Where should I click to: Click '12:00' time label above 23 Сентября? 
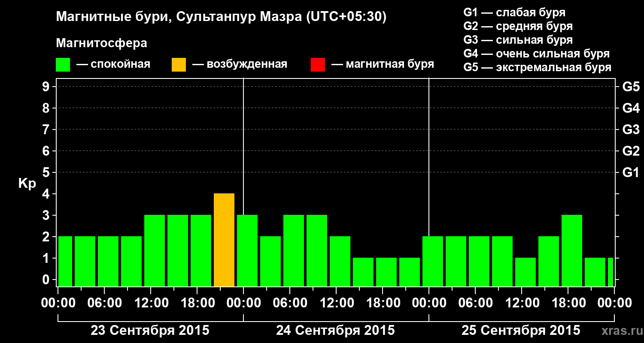click(151, 303)
